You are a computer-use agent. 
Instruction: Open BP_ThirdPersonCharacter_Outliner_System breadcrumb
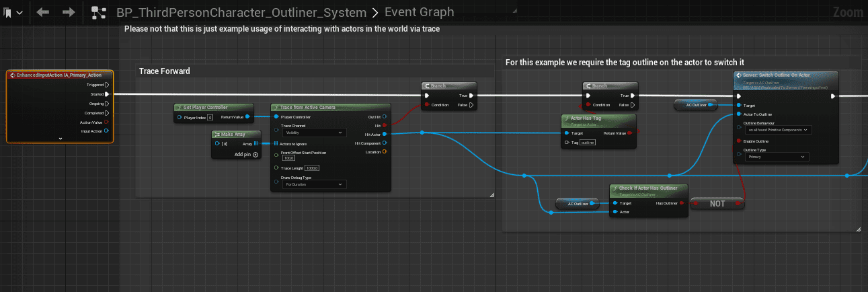(x=241, y=12)
